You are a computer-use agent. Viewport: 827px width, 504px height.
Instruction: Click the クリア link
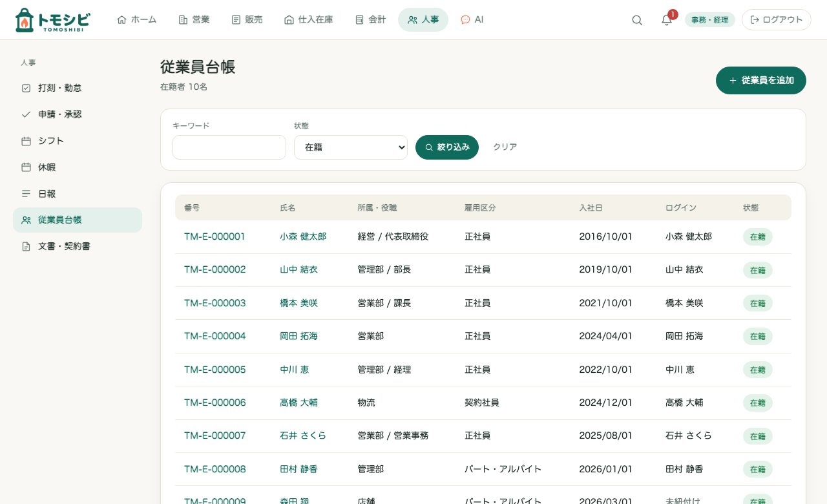click(x=505, y=147)
